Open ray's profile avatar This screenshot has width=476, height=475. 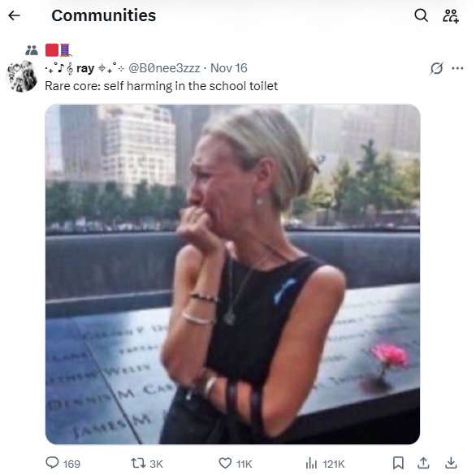[22, 76]
